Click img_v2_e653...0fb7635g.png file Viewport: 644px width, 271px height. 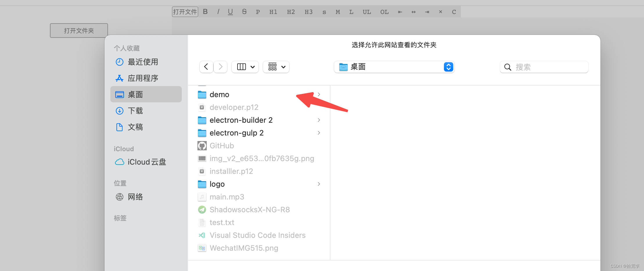tap(259, 158)
